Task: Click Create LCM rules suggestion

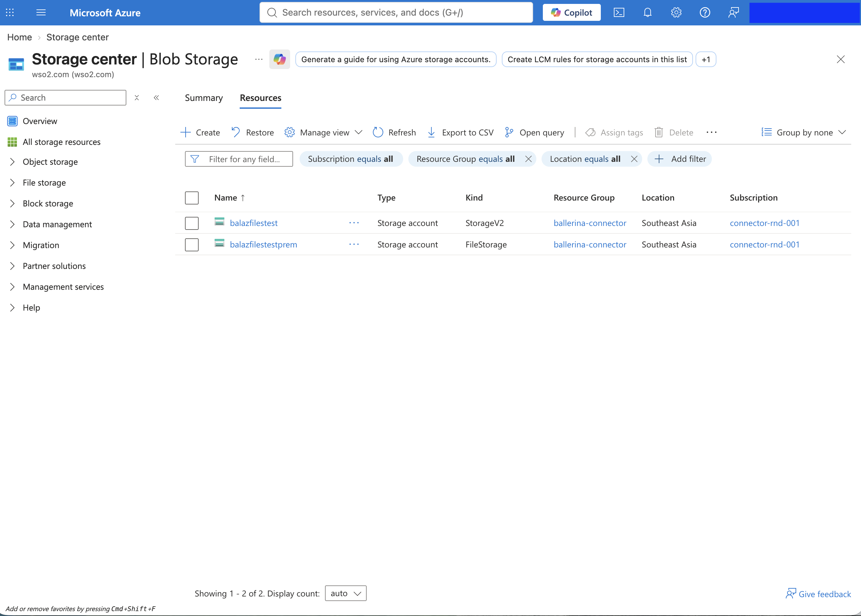Action: 597,59
